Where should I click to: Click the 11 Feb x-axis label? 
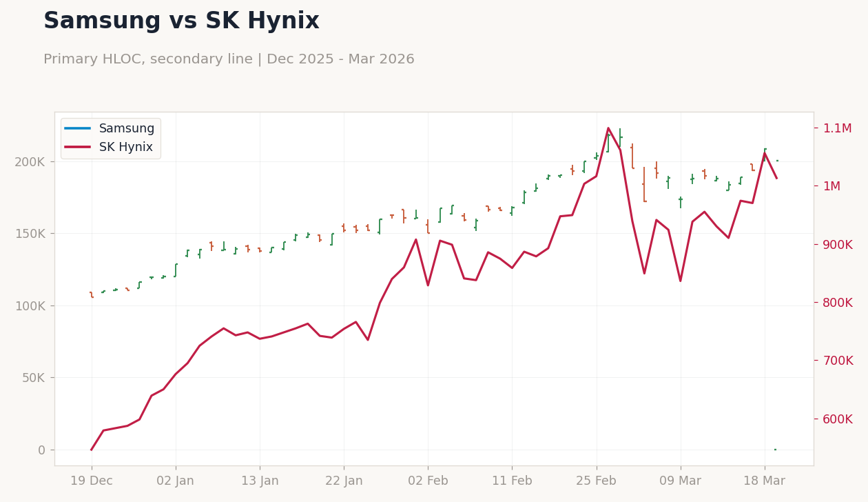(x=512, y=481)
